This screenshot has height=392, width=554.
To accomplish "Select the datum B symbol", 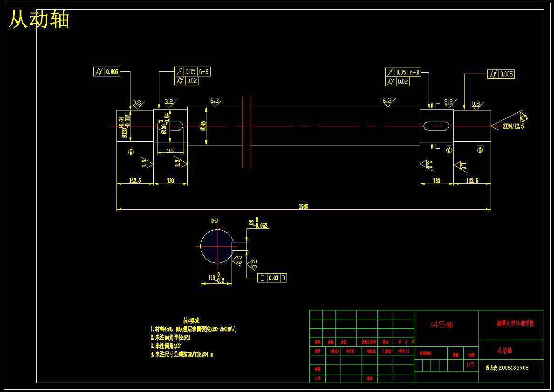I will [x=480, y=150].
